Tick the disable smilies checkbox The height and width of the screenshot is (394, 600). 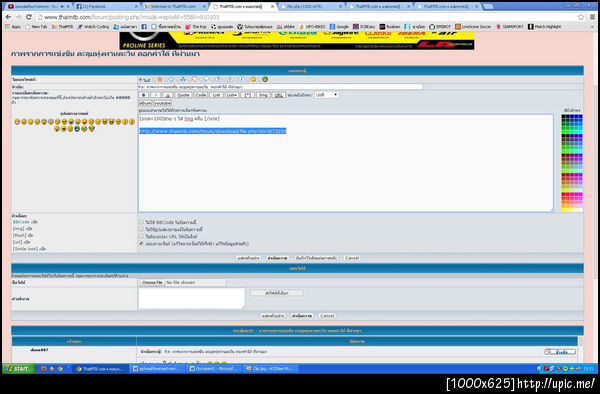[x=142, y=229]
